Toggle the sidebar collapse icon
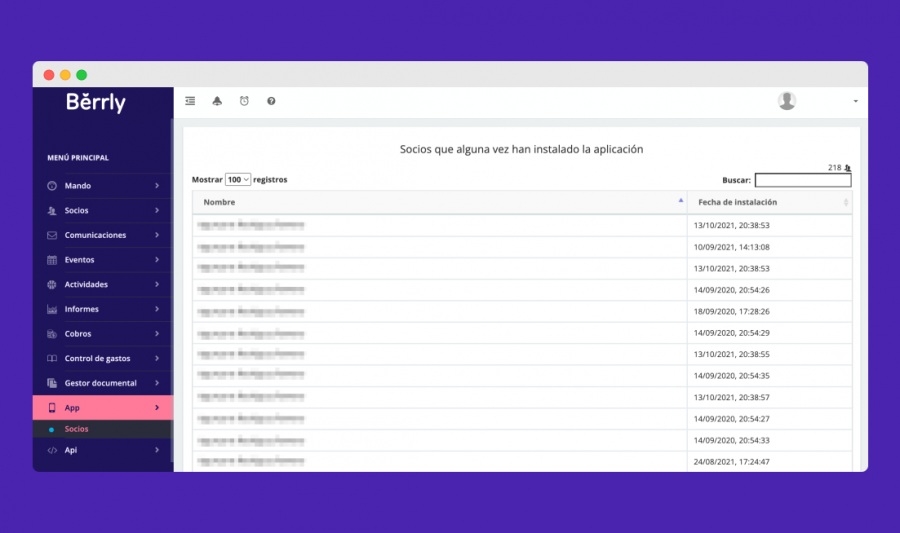The image size is (900, 533). tap(190, 101)
